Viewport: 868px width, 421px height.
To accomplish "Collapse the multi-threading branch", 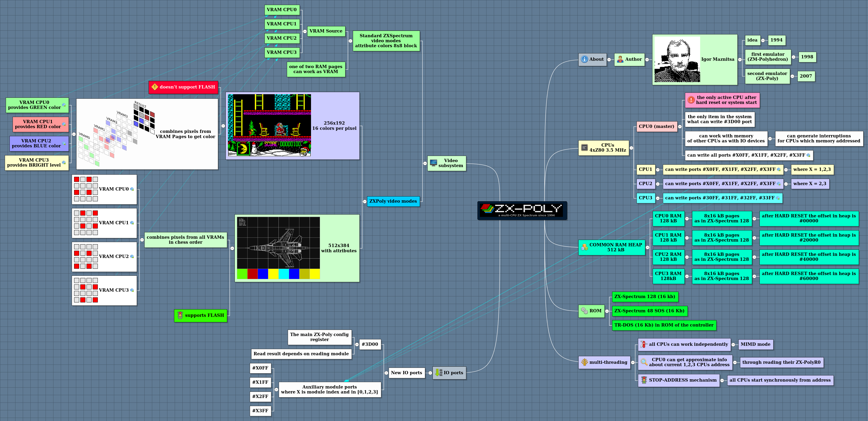I will [632, 363].
